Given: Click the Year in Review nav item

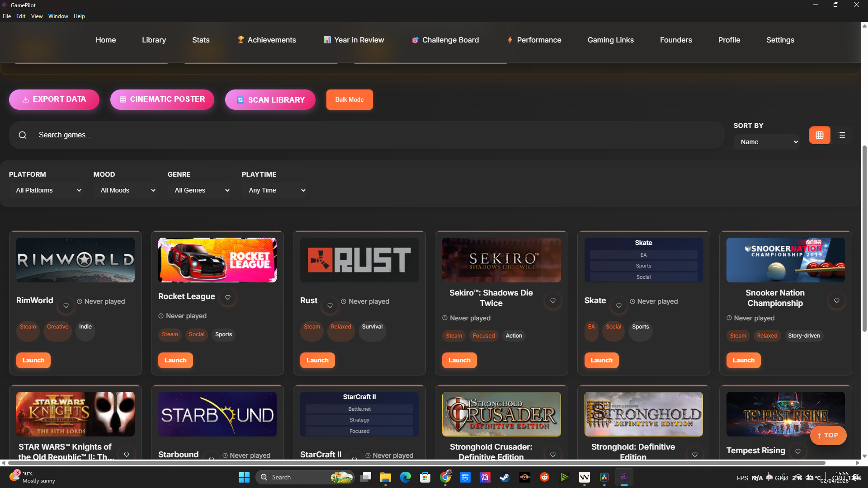Looking at the screenshot, I should (354, 40).
